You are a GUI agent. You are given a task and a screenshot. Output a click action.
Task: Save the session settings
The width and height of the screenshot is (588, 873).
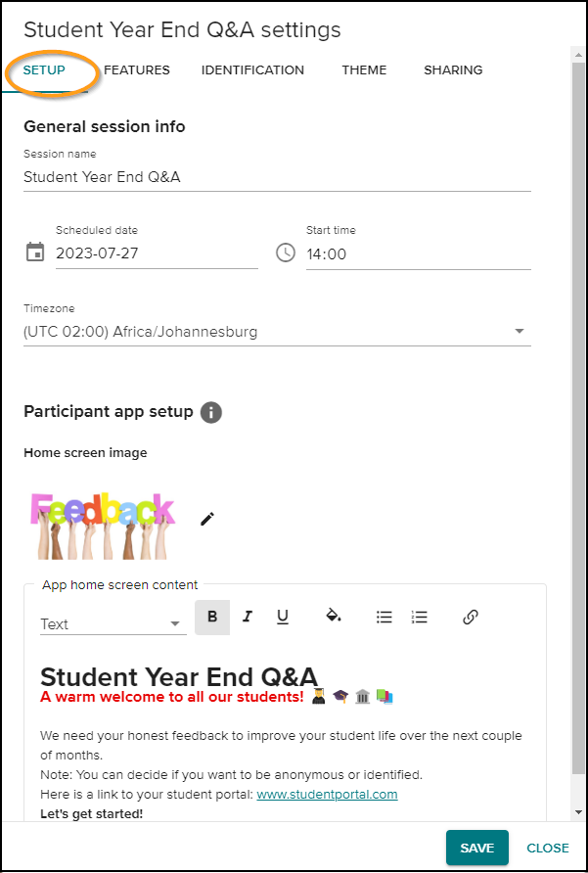click(x=476, y=848)
